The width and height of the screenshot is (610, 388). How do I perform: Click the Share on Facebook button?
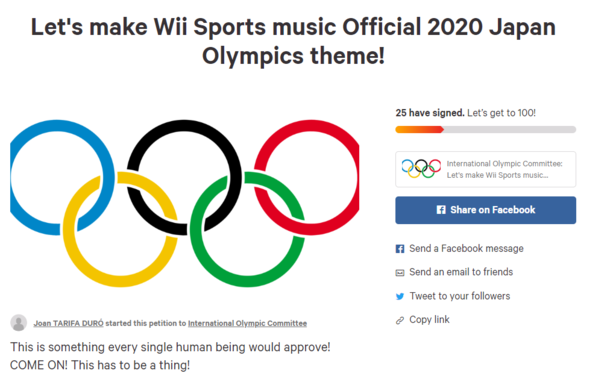486,210
